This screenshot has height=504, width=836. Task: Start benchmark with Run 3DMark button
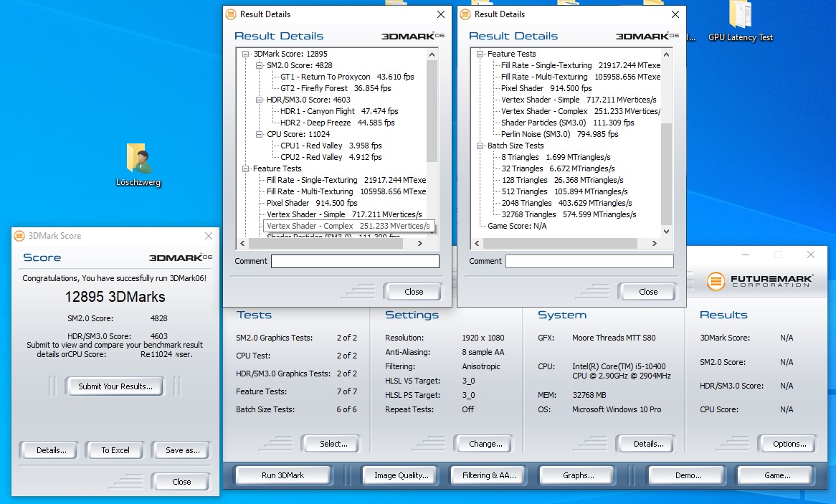(282, 475)
